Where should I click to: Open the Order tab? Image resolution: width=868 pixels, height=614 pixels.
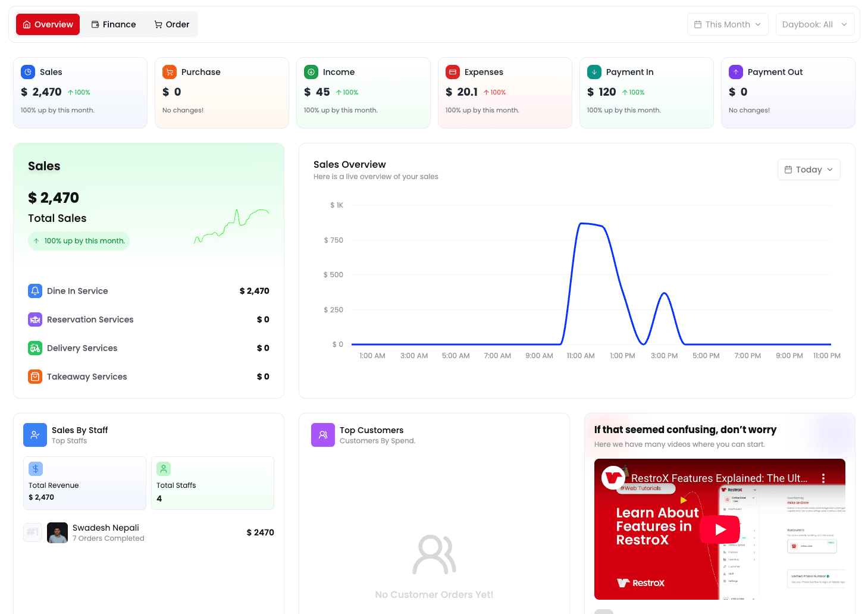171,24
